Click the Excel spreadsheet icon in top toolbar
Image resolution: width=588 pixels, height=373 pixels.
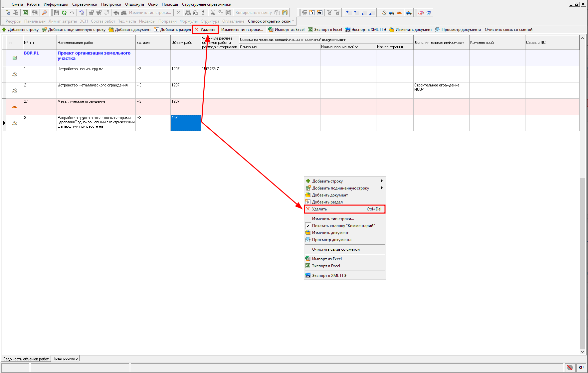click(x=25, y=13)
